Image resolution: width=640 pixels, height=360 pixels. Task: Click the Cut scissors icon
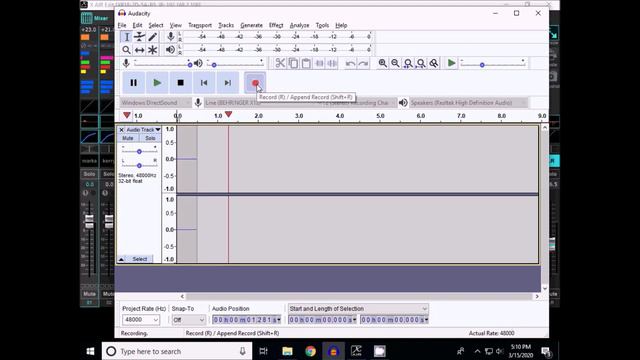coord(280,63)
